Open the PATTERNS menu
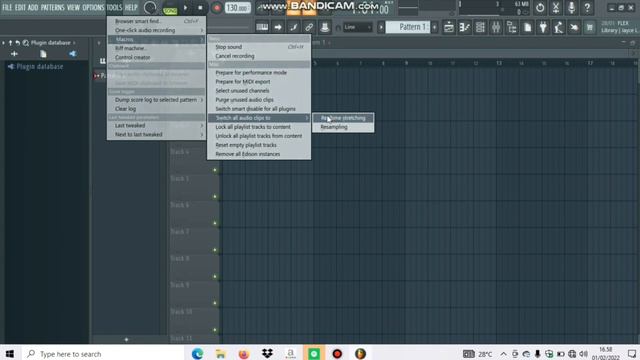This screenshot has width=640, height=360. coord(52,7)
